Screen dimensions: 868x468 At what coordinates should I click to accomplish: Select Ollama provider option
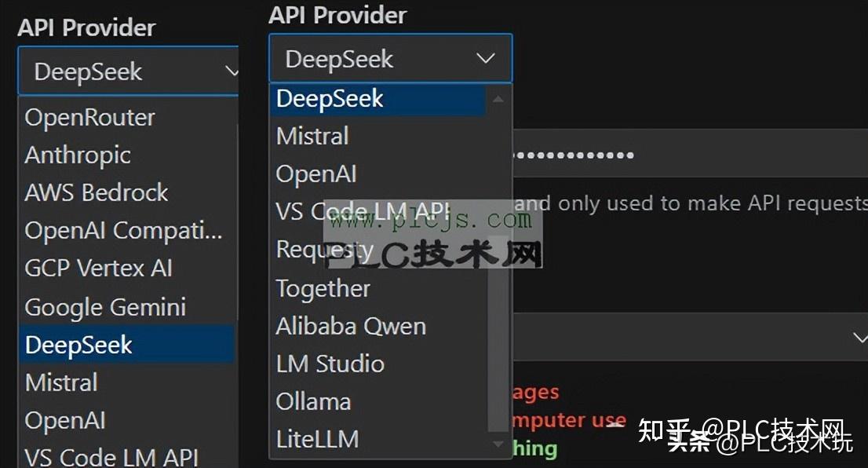point(378,401)
